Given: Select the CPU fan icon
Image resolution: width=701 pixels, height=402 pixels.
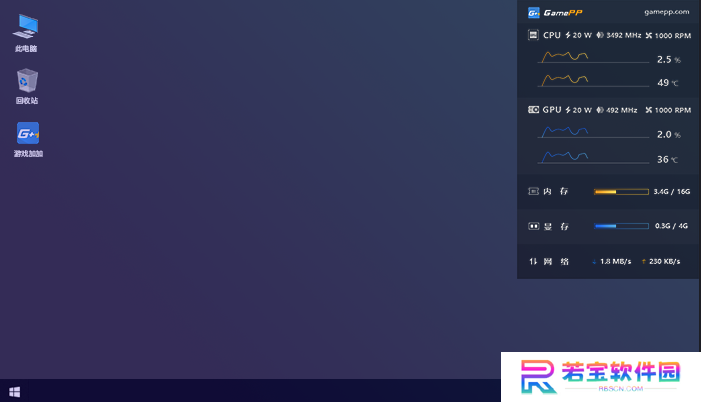Looking at the screenshot, I should (649, 35).
